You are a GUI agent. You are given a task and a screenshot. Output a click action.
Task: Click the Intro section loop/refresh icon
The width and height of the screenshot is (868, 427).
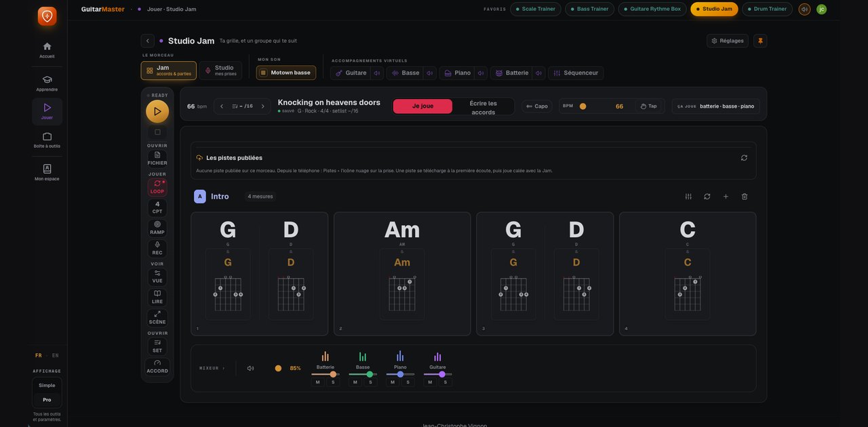[707, 197]
